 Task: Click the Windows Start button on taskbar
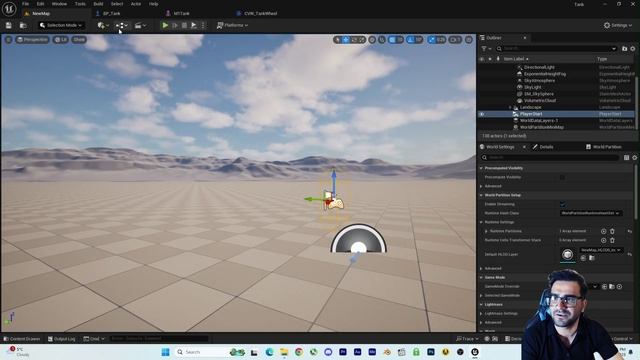(165, 352)
